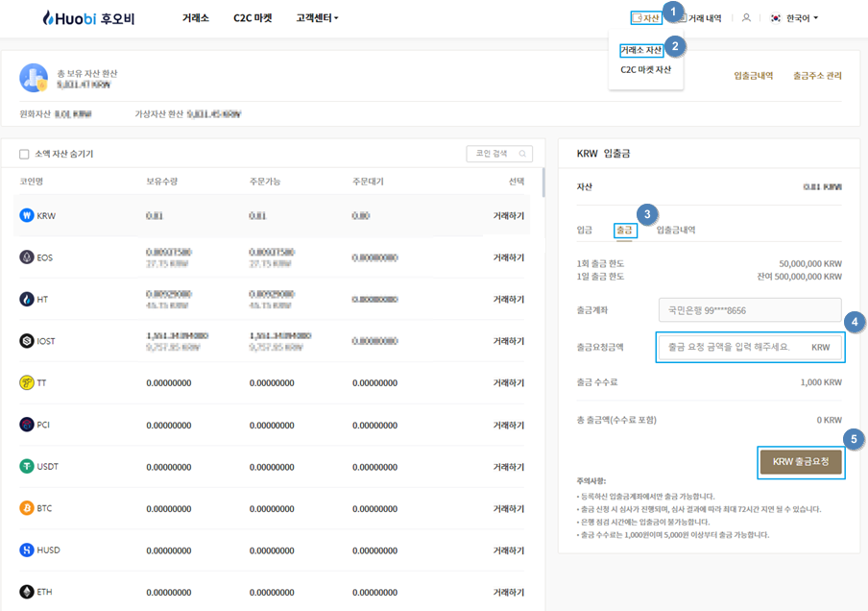
Task: Open the 거래소 menu item
Action: (196, 17)
